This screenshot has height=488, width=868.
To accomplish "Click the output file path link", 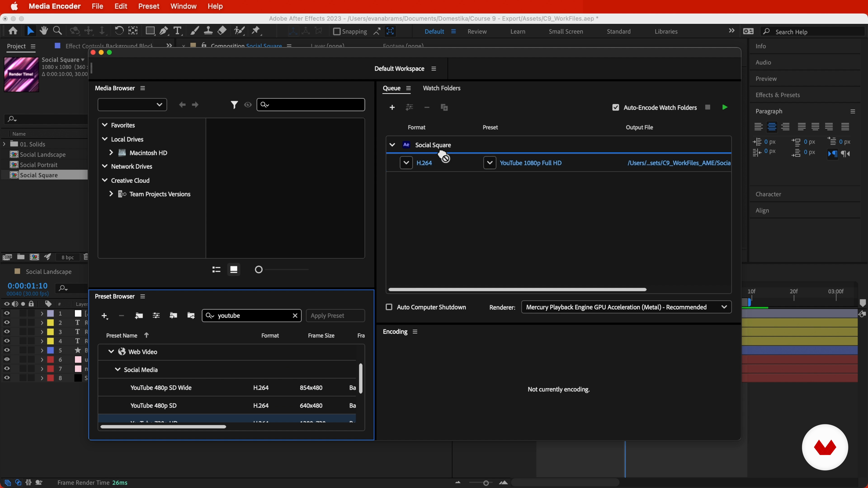I will (679, 163).
